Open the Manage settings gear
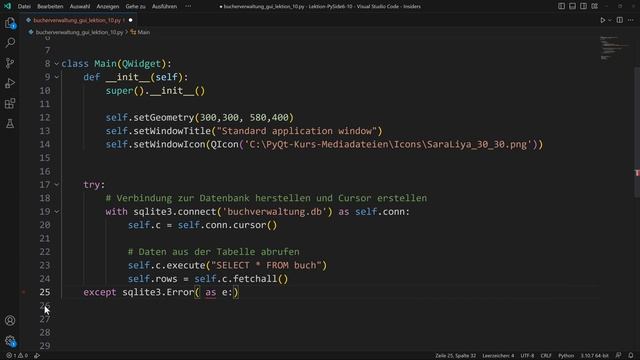This screenshot has height=360, width=640. tap(10, 341)
